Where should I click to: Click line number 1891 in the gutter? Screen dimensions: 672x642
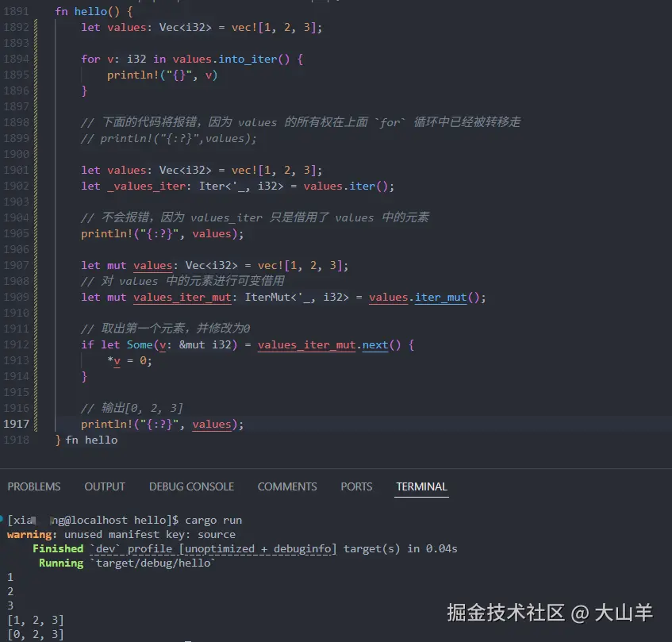click(17, 11)
